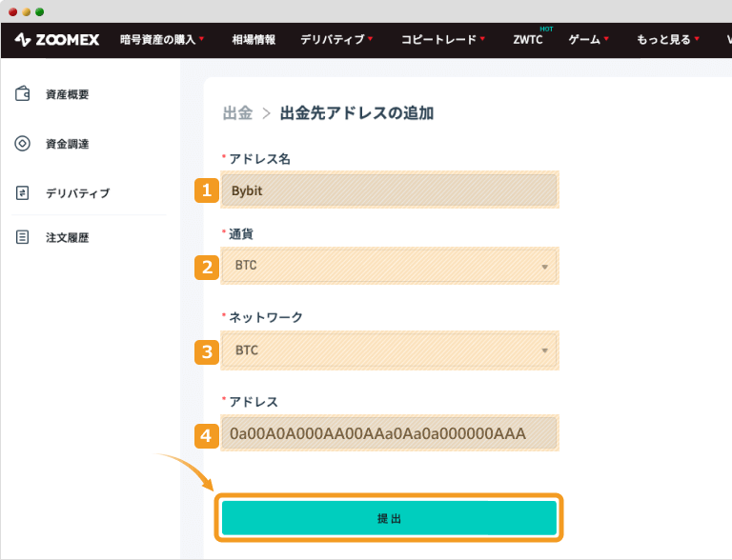Image resolution: width=732 pixels, height=560 pixels.
Task: Click the 提出 submit button
Action: pos(389,518)
